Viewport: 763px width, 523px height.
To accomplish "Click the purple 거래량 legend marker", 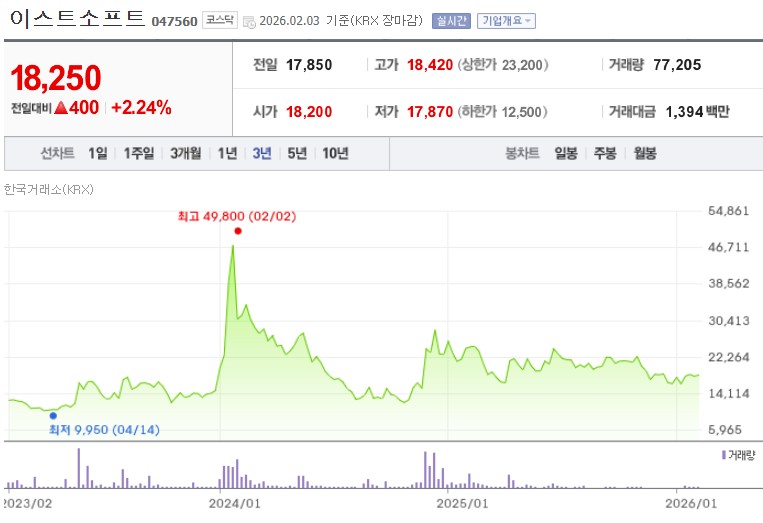I will pos(724,455).
